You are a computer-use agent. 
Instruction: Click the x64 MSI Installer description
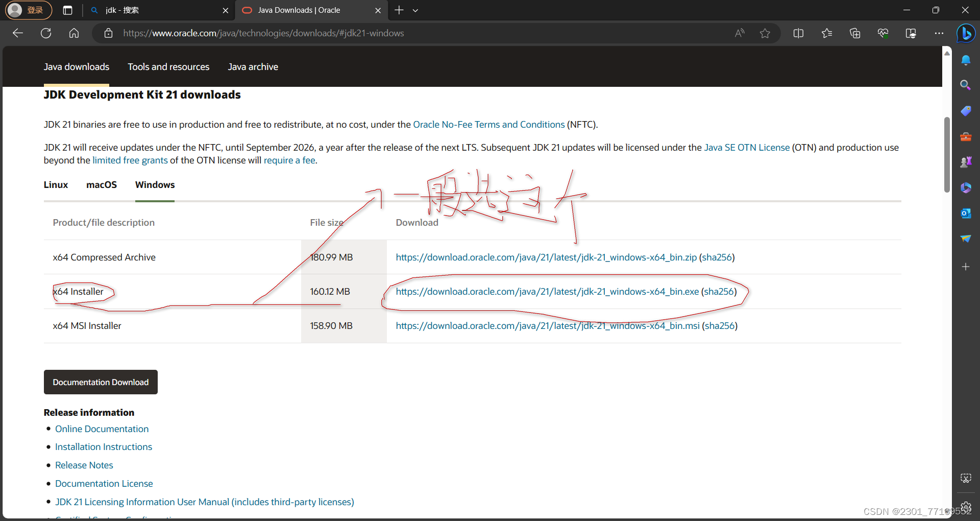[x=87, y=326]
